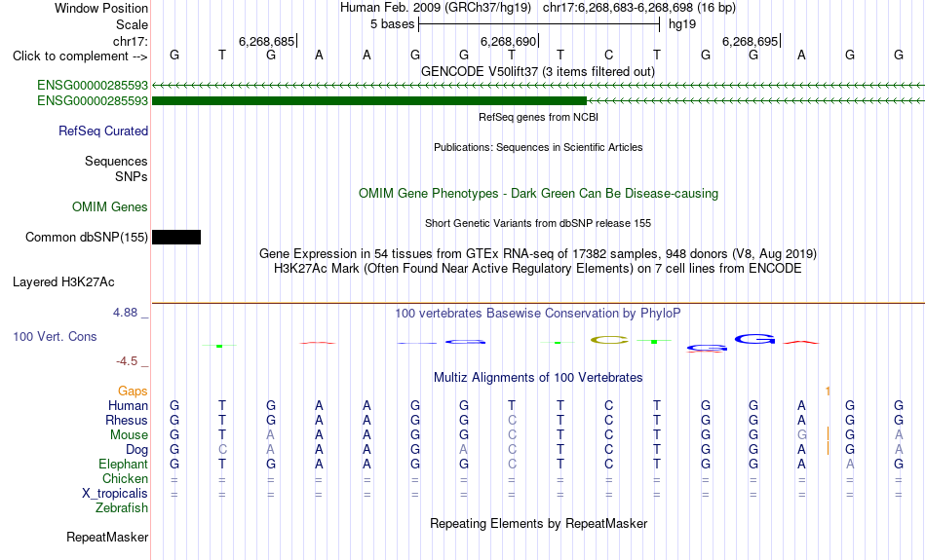The height and width of the screenshot is (560, 926).
Task: Click the orange gap count '1' marker
Action: click(828, 392)
